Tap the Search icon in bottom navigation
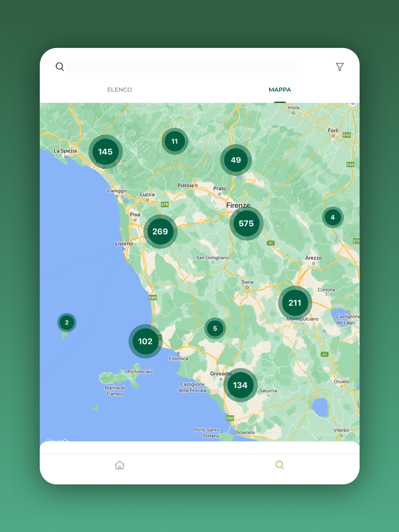 (x=280, y=465)
